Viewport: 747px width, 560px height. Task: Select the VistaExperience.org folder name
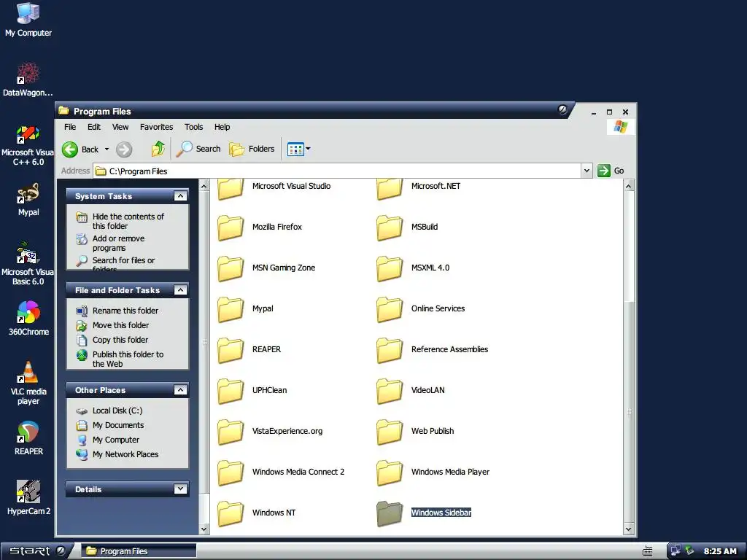287,432
